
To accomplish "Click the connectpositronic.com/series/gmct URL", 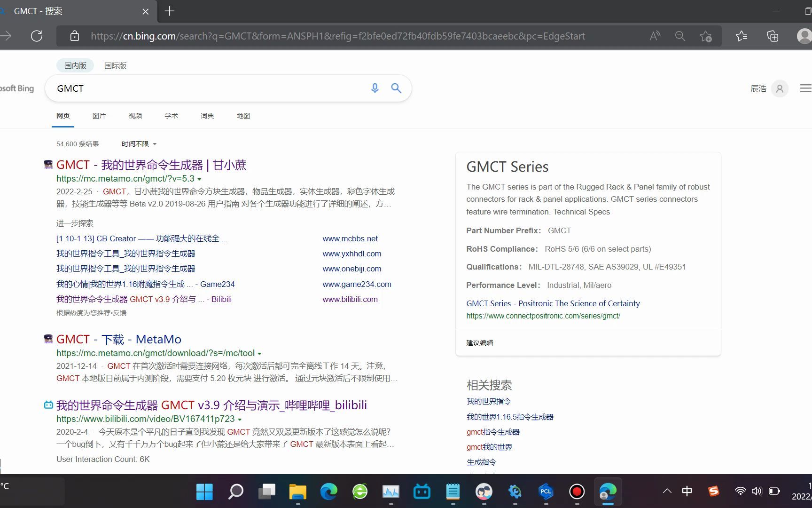I will tap(543, 316).
